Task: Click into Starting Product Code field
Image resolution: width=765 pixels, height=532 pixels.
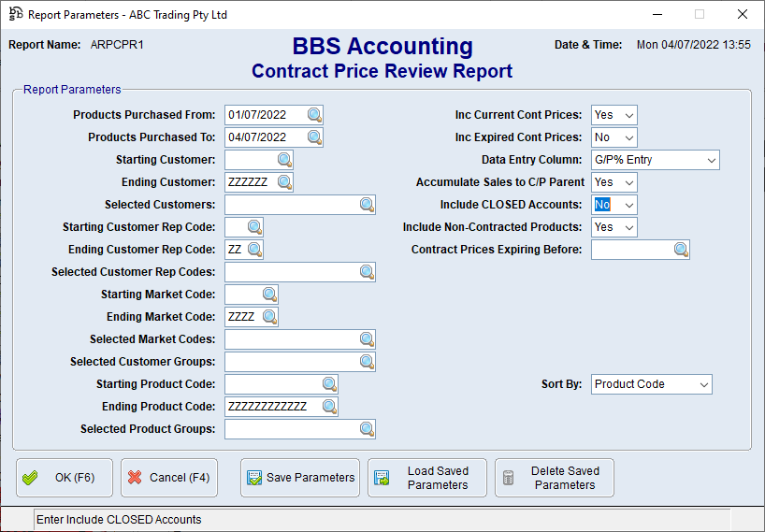Action: click(x=272, y=384)
